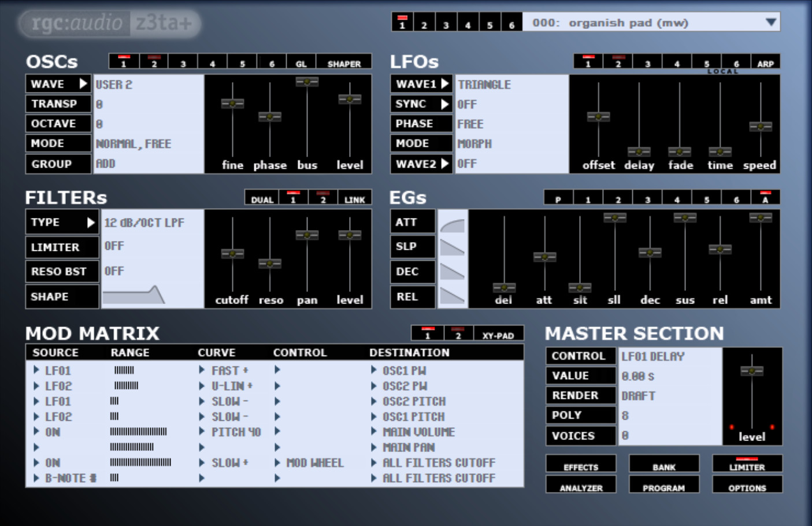Click the range bar of PITCH 40 row
Image resolution: width=812 pixels, height=526 pixels.
pos(138,431)
